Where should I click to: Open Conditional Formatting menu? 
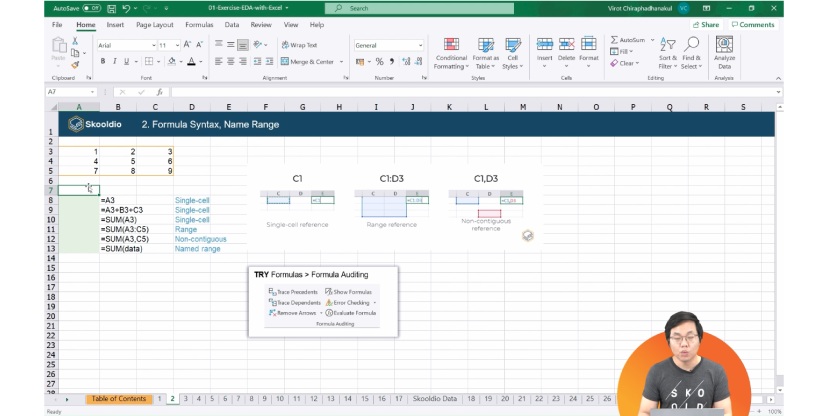coord(451,54)
